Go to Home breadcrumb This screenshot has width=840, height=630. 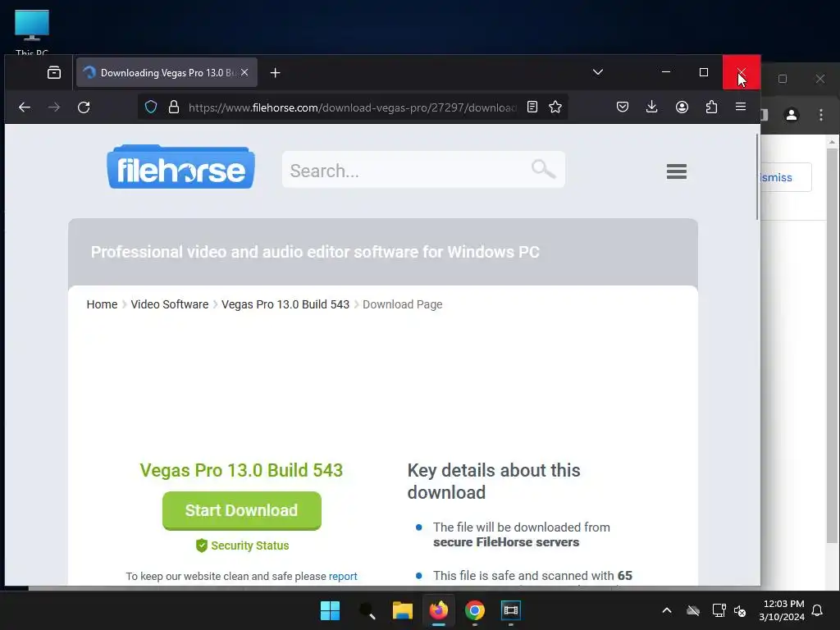[102, 304]
